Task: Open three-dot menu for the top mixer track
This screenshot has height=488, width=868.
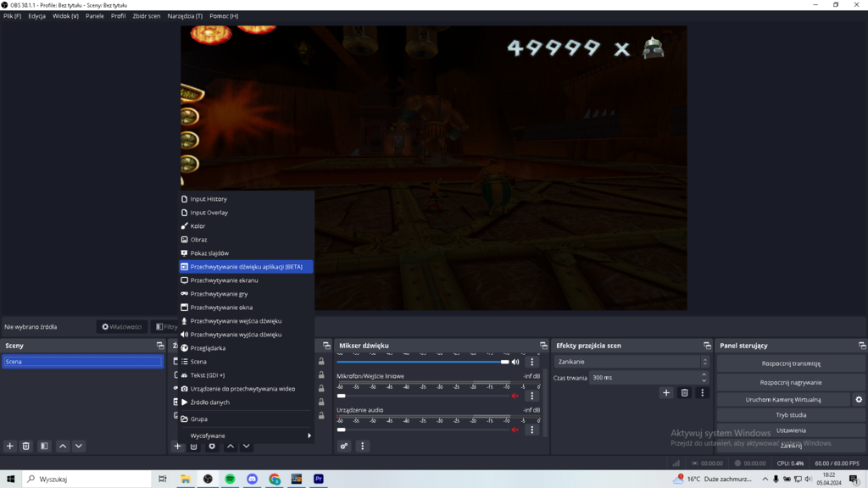Action: tap(532, 362)
